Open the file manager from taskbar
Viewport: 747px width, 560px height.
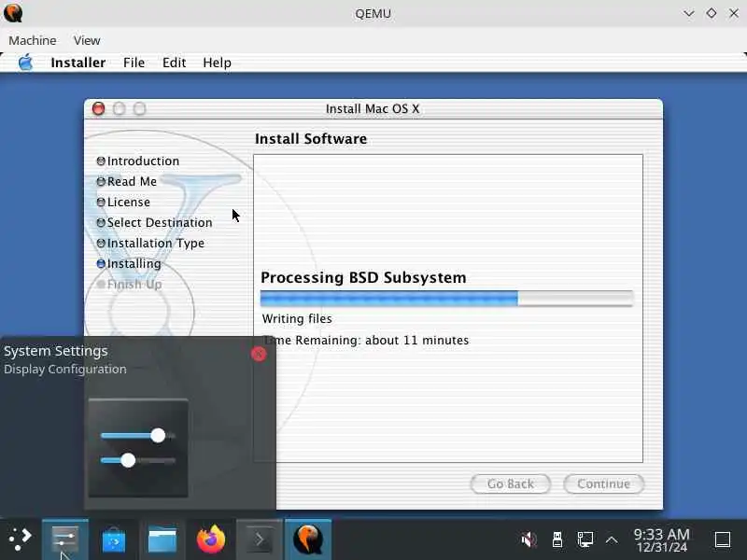162,539
